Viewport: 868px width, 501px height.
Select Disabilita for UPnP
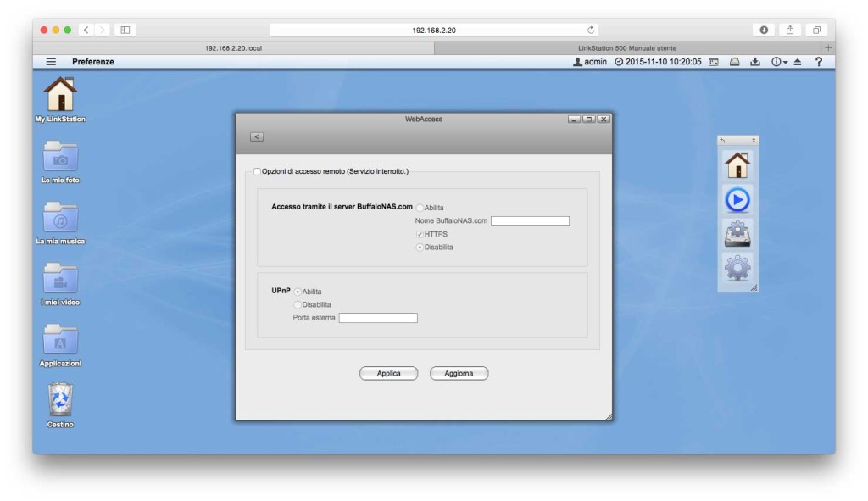(x=298, y=305)
